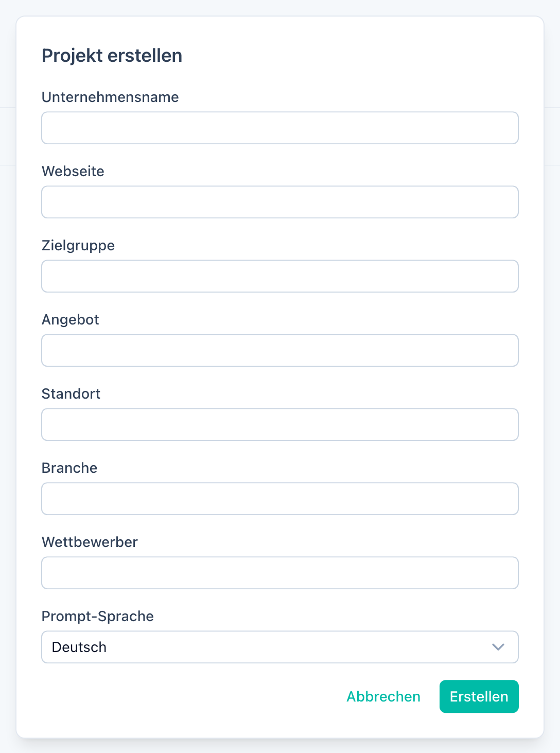Click the Unternehmensname input field

[x=279, y=128]
